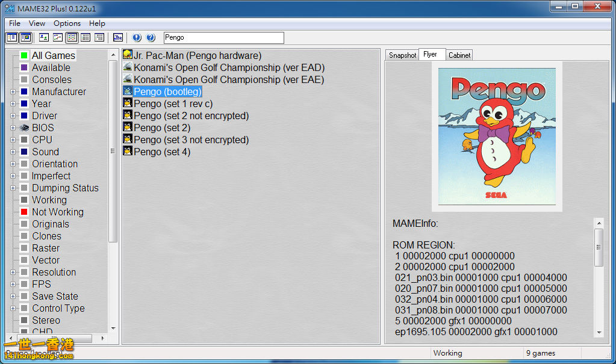Open the Options menu
This screenshot has height=364, width=616.
point(67,23)
